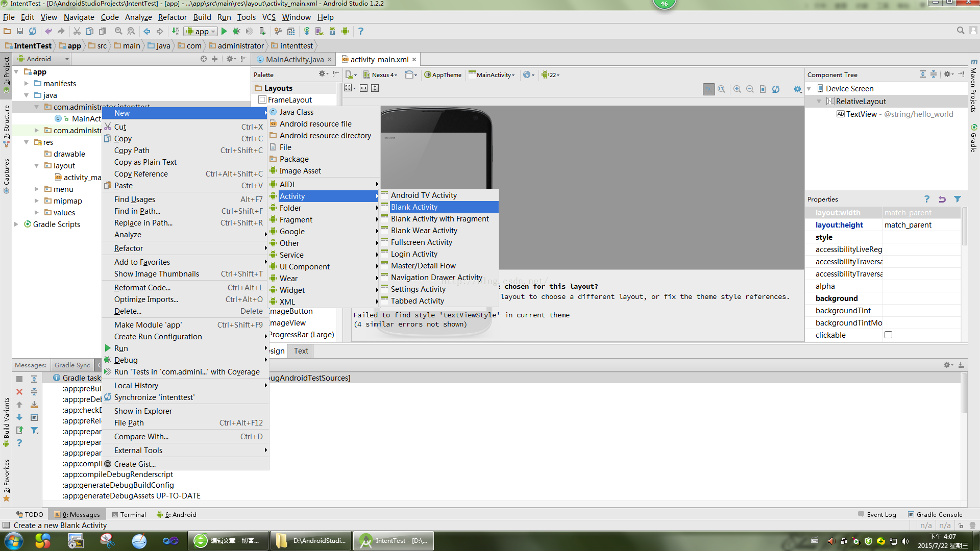
Task: Click the Messages panel vertical scrollbar
Action: pos(964,393)
